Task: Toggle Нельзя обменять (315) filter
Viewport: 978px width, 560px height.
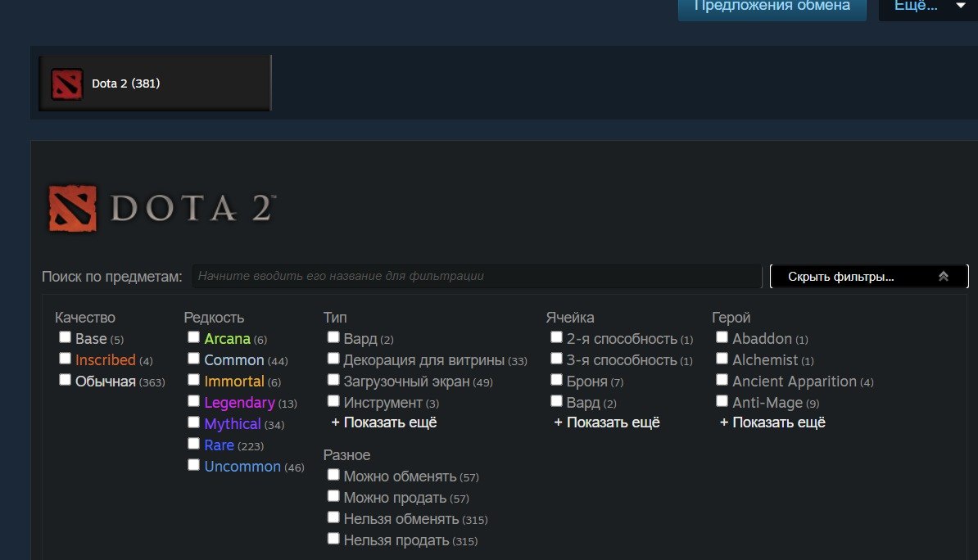Action: [x=333, y=517]
